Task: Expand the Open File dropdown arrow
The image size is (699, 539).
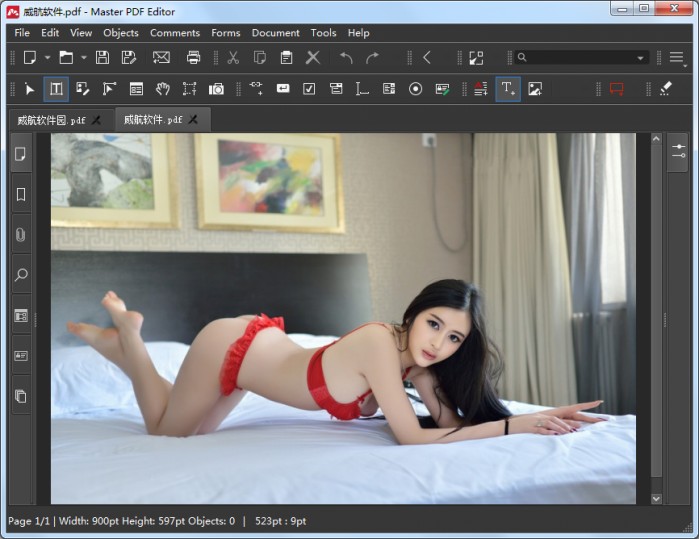Action: 83,58
